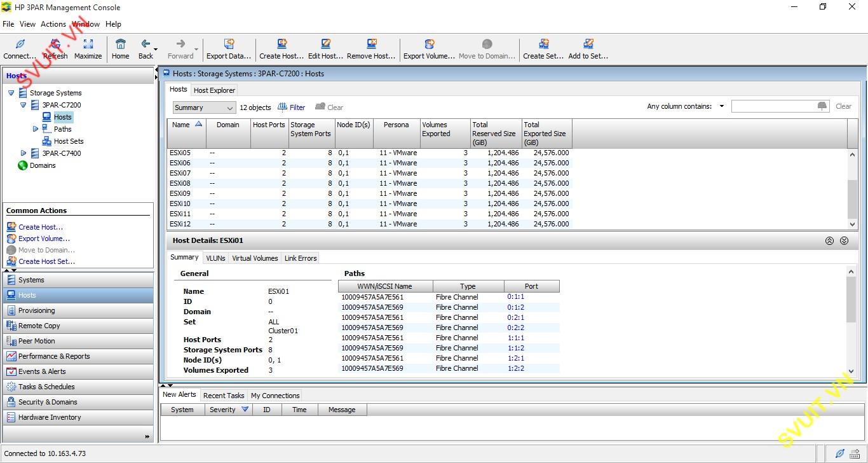Viewport: 868px width, 463px height.
Task: Click the Refresh toolbar icon
Action: pos(55,44)
